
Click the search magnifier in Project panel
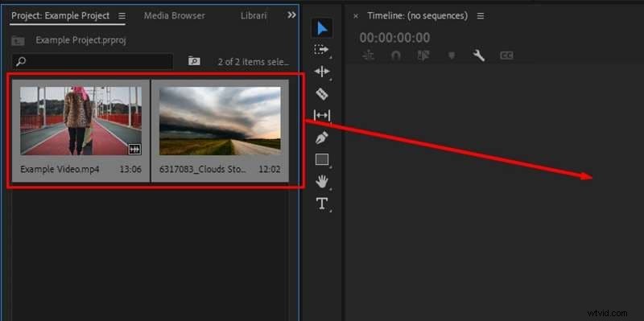[x=21, y=62]
